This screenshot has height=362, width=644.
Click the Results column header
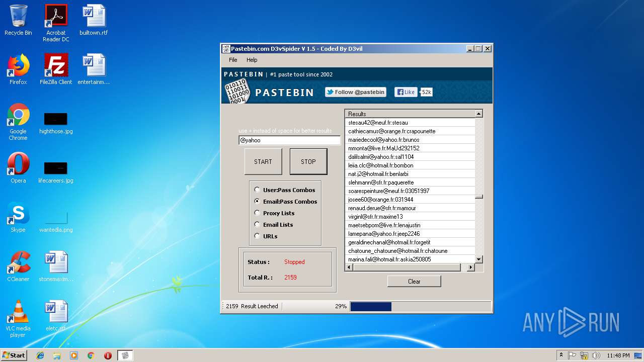(410, 114)
